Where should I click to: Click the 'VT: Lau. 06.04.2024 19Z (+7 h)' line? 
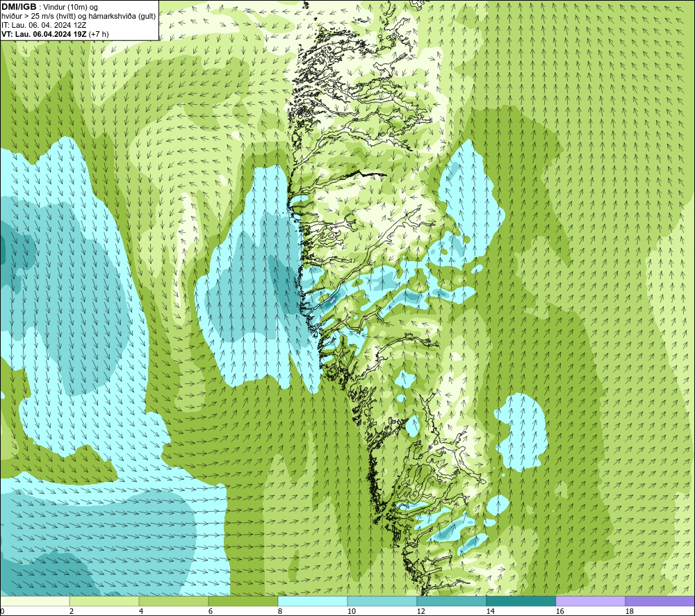click(x=55, y=34)
